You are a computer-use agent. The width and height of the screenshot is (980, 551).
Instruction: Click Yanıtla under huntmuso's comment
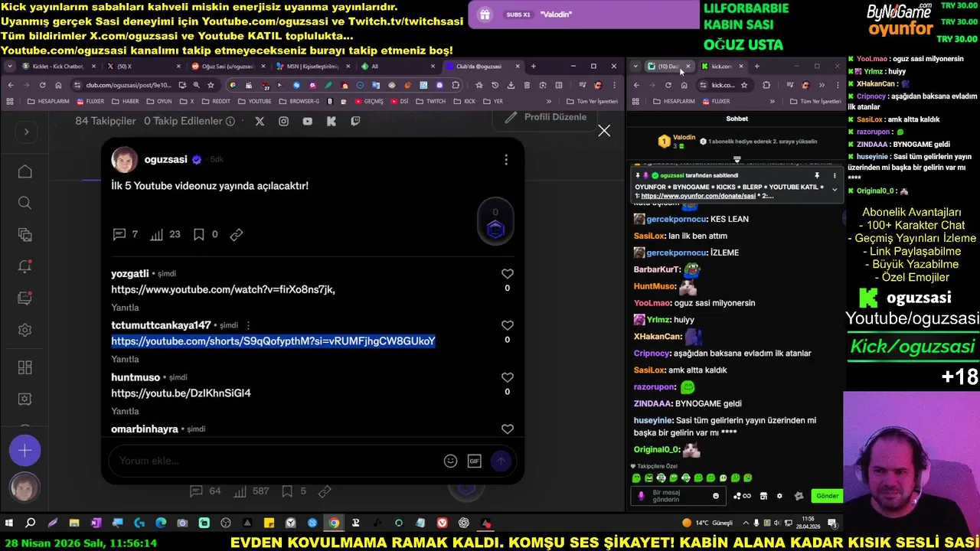pyautogui.click(x=125, y=412)
